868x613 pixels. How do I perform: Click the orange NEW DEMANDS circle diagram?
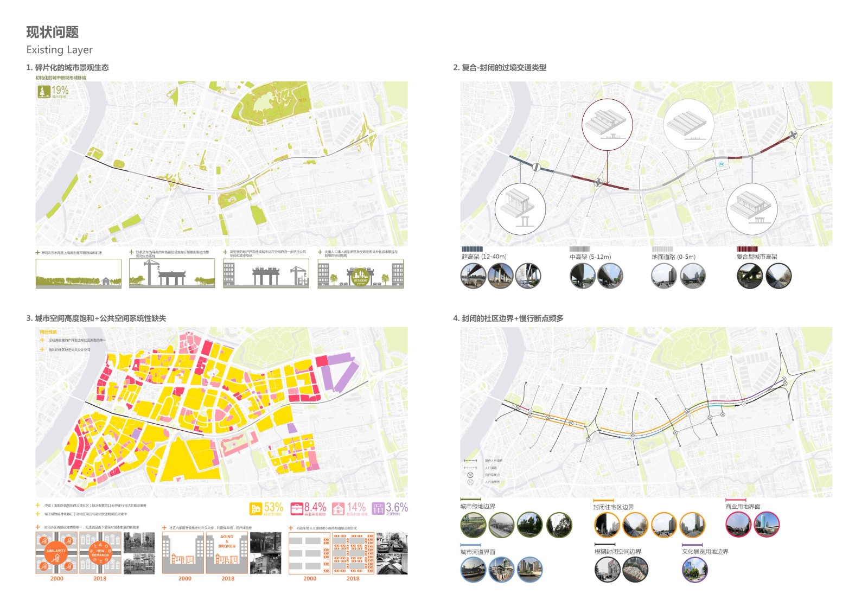(x=100, y=552)
